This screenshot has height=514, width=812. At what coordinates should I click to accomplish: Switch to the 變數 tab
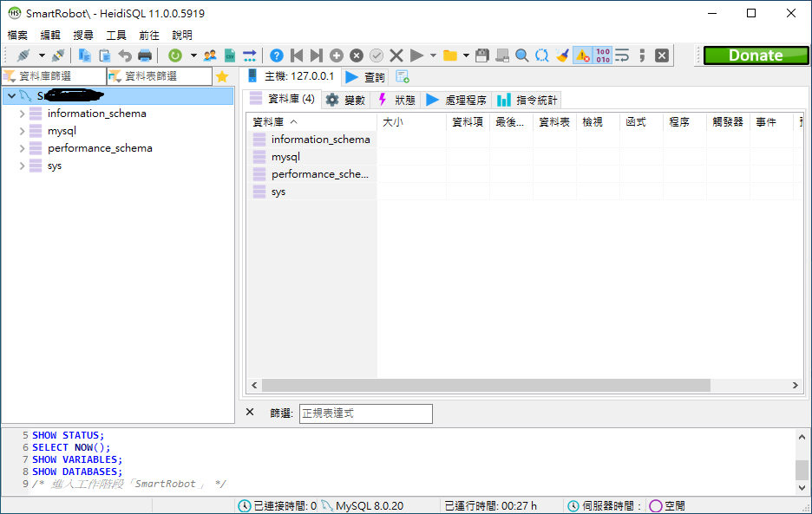pyautogui.click(x=345, y=100)
